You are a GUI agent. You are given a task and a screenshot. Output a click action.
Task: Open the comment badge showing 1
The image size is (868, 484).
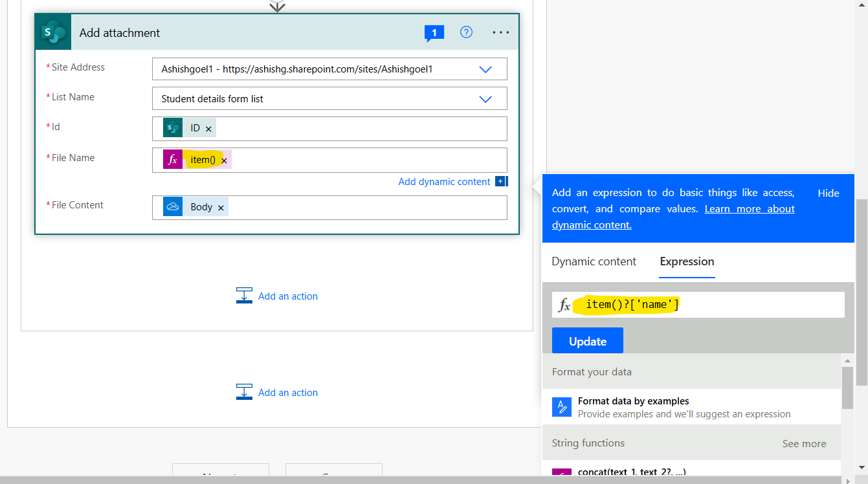coord(434,32)
